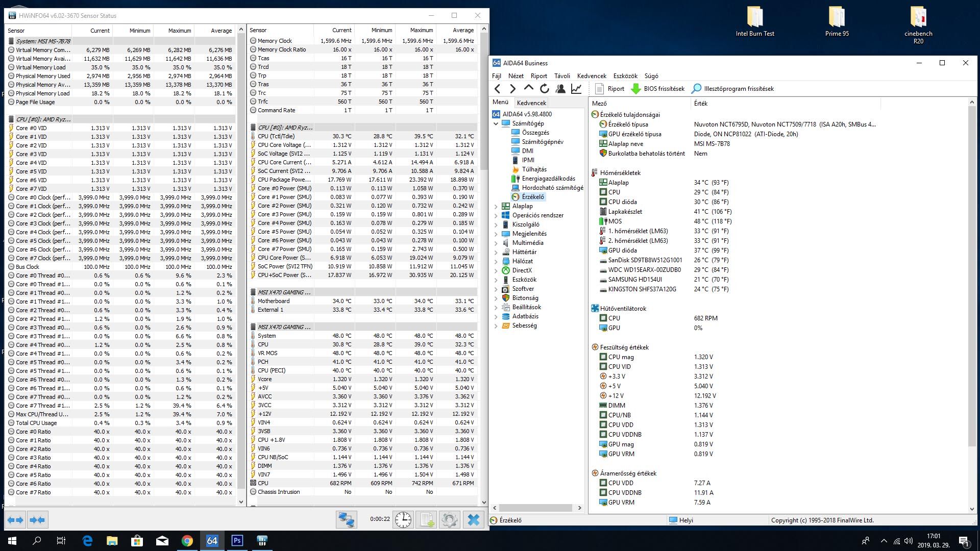The height and width of the screenshot is (551, 980).
Task: Click Photoshop icon in the taskbar
Action: click(x=237, y=540)
